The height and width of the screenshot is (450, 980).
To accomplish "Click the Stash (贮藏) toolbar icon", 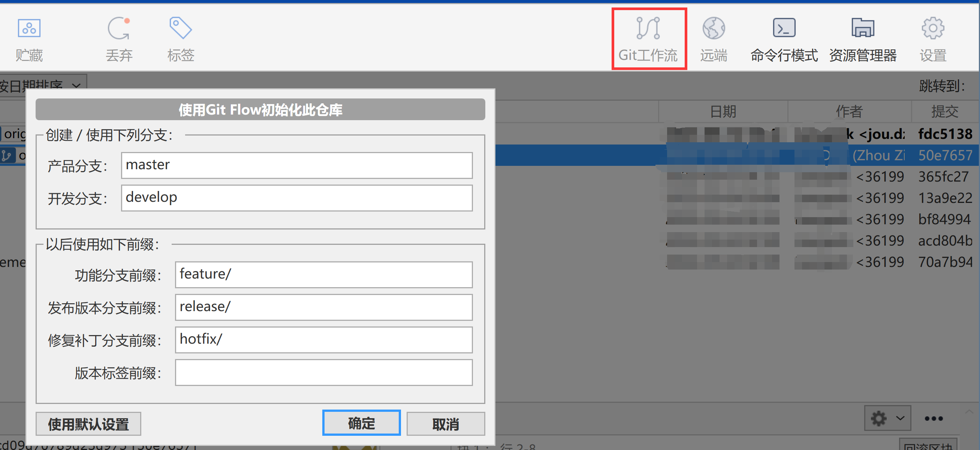I will tap(29, 40).
